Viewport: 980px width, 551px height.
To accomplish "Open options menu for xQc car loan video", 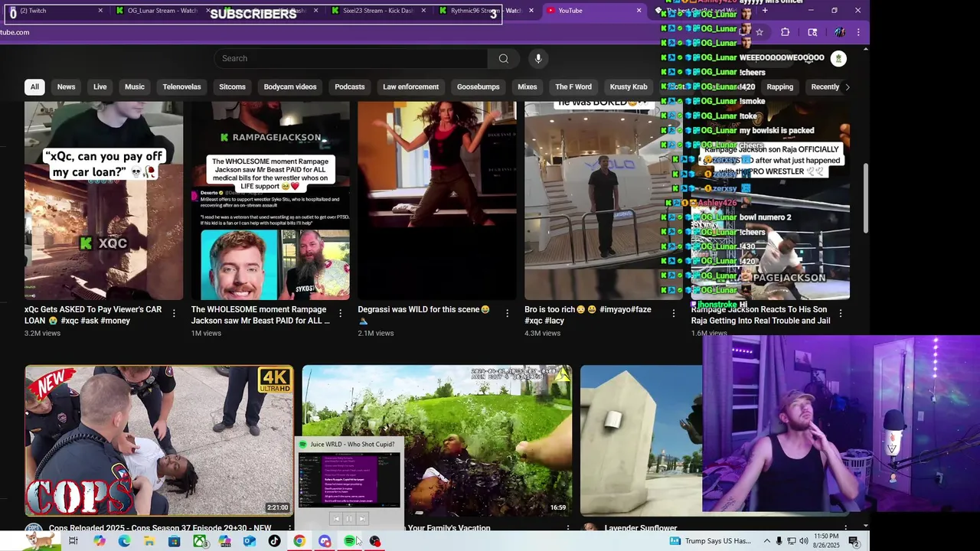I will click(x=174, y=313).
